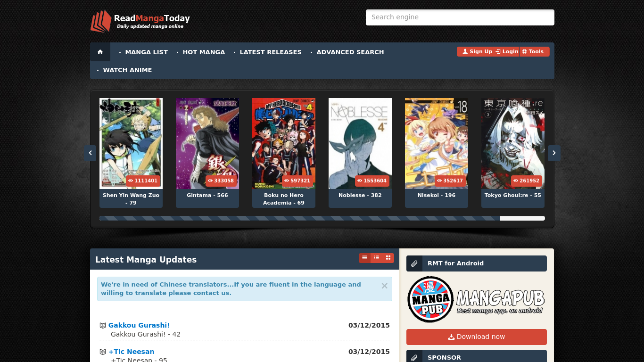644x362 pixels.
Task: Click Noblesse - 382 title
Action: point(360,195)
